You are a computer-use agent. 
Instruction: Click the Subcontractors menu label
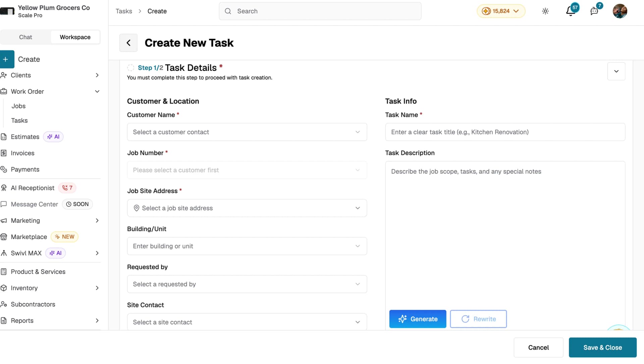pos(33,304)
